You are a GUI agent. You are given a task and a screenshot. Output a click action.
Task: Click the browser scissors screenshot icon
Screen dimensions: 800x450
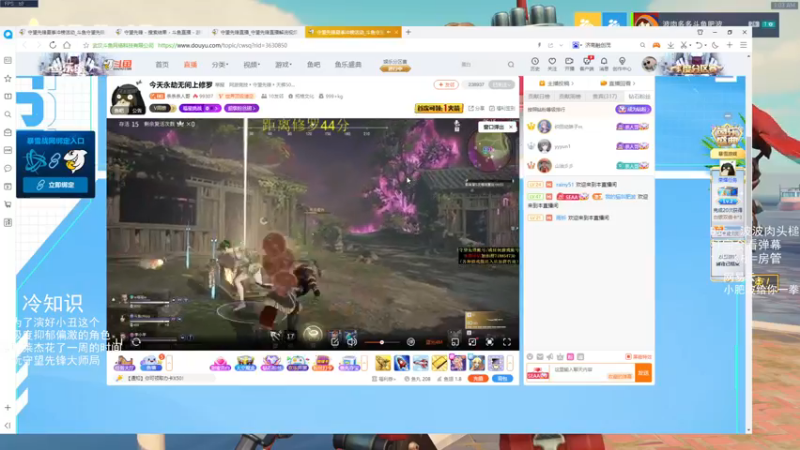(x=684, y=45)
